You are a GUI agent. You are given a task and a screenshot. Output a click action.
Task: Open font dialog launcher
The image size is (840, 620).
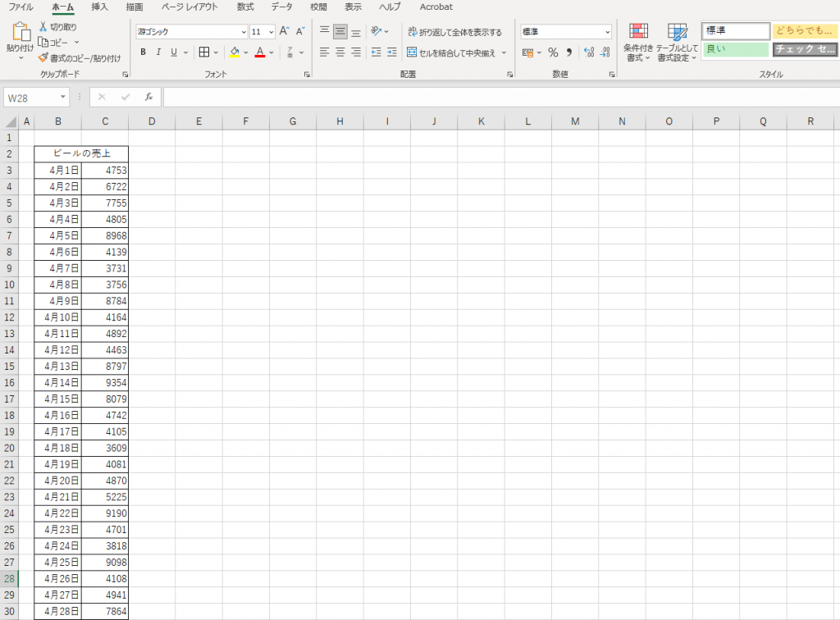click(x=307, y=75)
